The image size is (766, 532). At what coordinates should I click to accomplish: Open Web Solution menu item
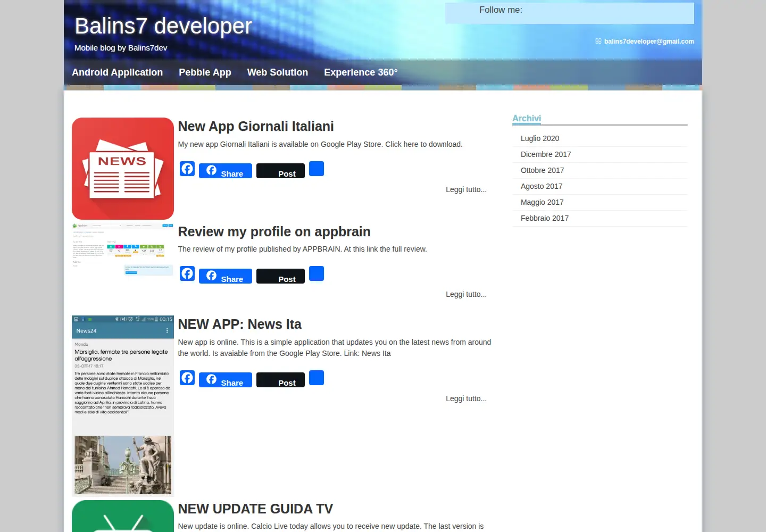coord(278,72)
